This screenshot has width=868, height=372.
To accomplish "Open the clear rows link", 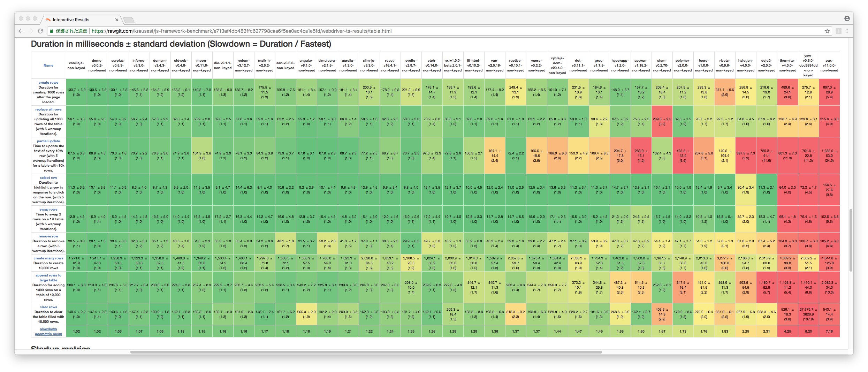I will 48,307.
